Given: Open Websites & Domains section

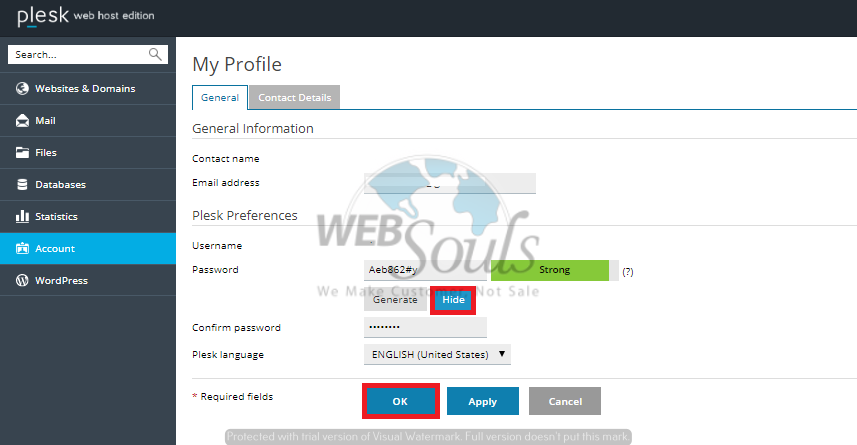Looking at the screenshot, I should 88,89.
